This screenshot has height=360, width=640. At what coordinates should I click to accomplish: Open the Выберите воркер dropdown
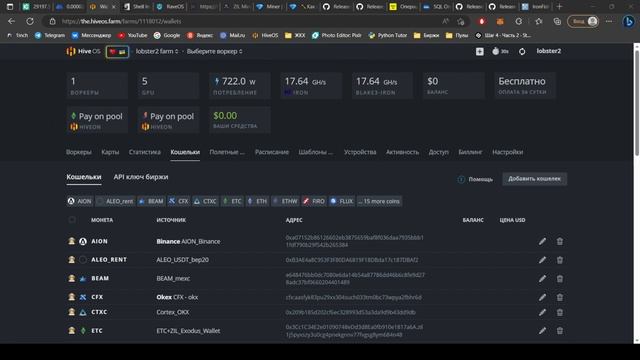tap(215, 51)
